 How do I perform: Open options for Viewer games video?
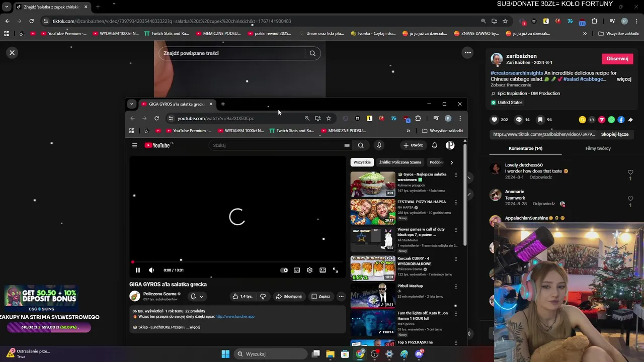(x=456, y=230)
